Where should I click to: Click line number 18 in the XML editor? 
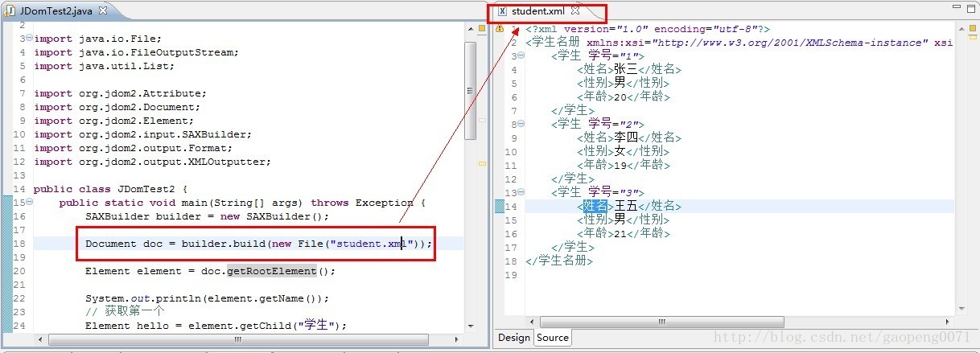click(x=511, y=261)
